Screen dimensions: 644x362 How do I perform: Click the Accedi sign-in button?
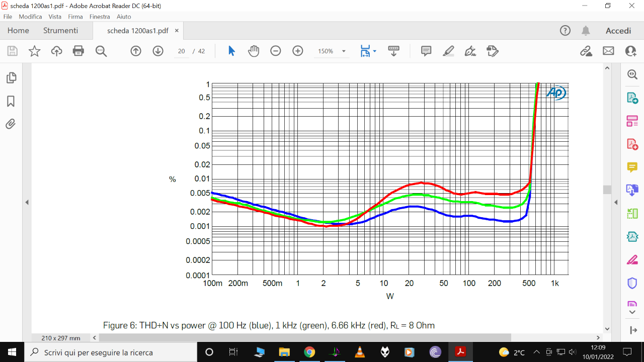[618, 31]
